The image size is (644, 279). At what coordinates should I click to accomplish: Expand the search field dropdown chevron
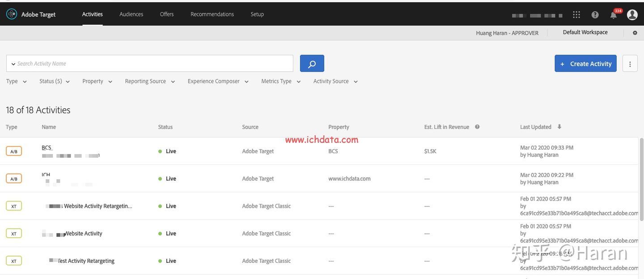(13, 64)
